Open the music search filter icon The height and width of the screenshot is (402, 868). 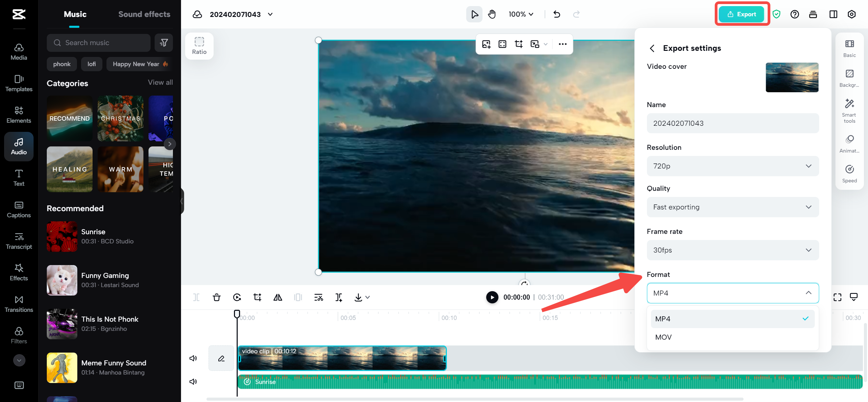[x=164, y=42]
